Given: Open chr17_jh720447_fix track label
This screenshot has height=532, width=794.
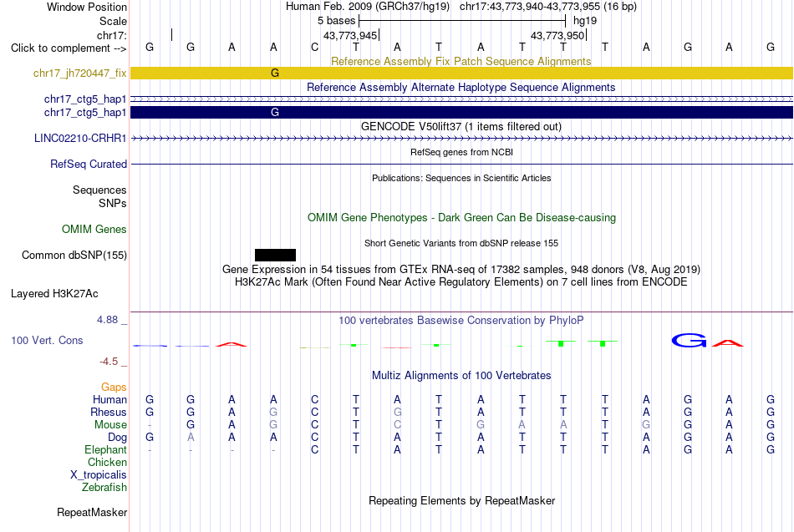Looking at the screenshot, I should (79, 73).
